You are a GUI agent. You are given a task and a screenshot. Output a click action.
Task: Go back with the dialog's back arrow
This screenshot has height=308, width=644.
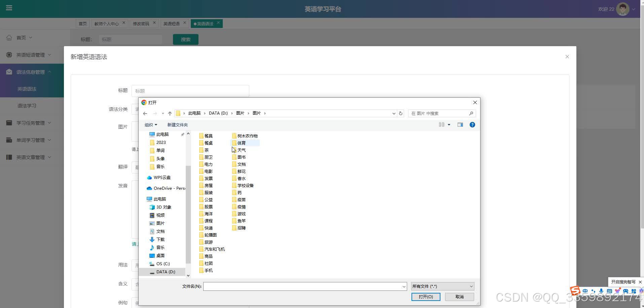point(145,114)
